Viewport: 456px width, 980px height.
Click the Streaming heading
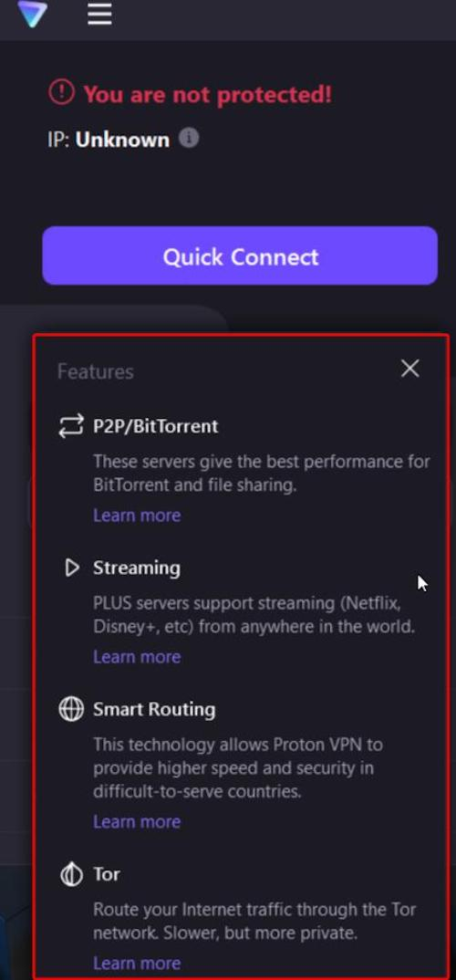click(x=137, y=568)
